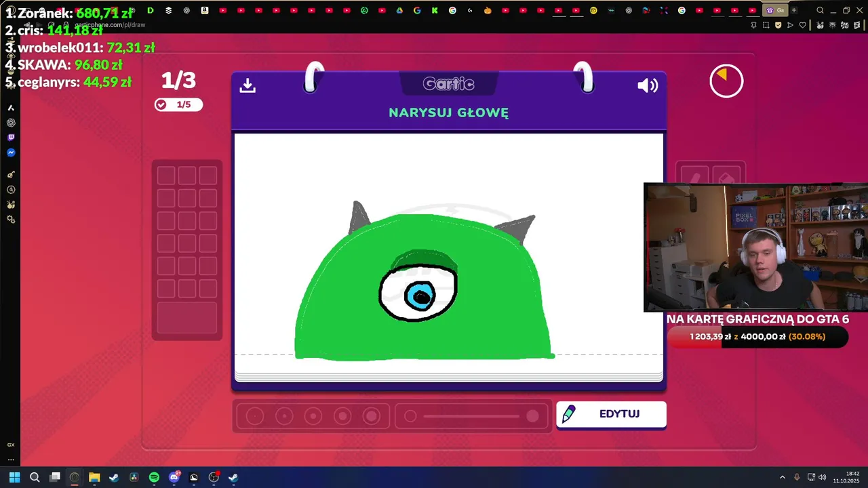Switch to the pumpkin icon tab
The height and width of the screenshot is (488, 868).
coord(488,10)
